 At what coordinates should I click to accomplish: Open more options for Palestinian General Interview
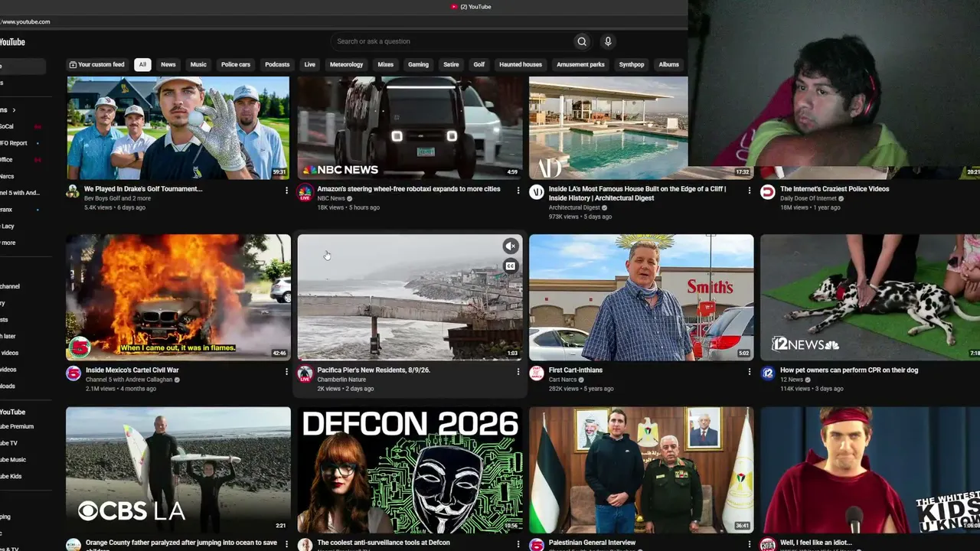(x=750, y=544)
